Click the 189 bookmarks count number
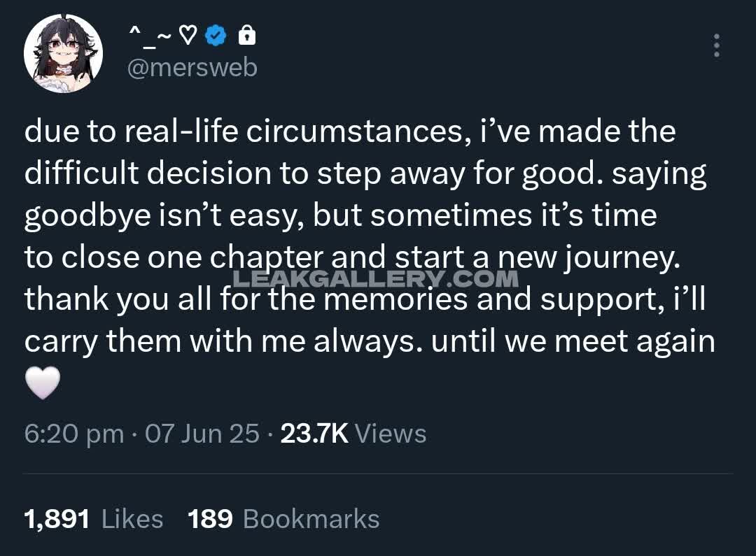Image resolution: width=756 pixels, height=556 pixels. pos(210,519)
